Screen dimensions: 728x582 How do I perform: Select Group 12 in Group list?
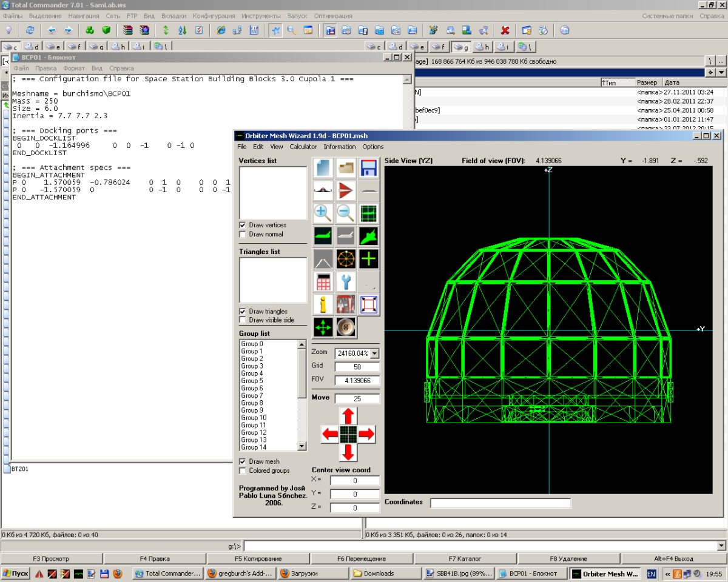254,432
